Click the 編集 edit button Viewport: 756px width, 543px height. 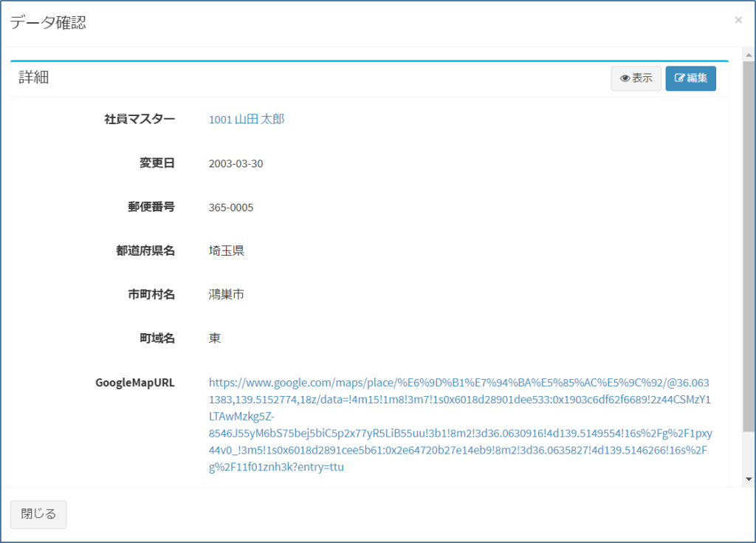click(x=690, y=78)
